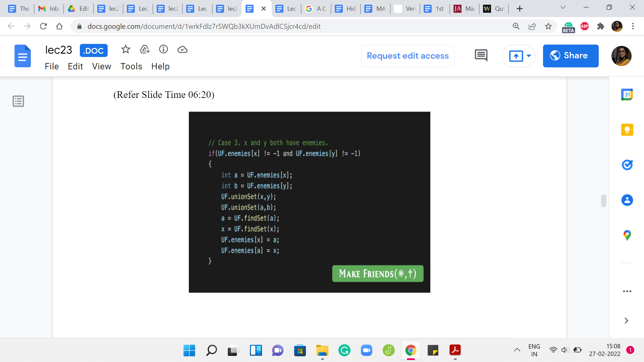644x362 pixels.
Task: Open the comment history icon
Action: click(x=481, y=56)
